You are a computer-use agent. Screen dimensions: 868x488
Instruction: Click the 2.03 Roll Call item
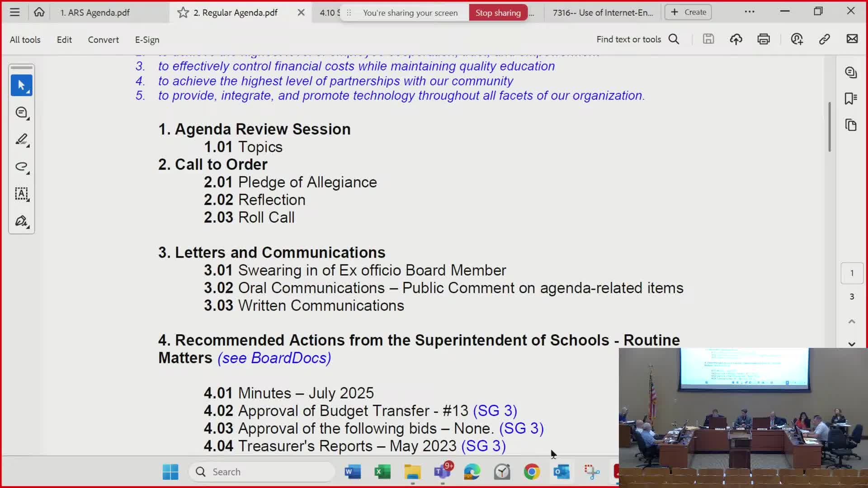(x=249, y=217)
